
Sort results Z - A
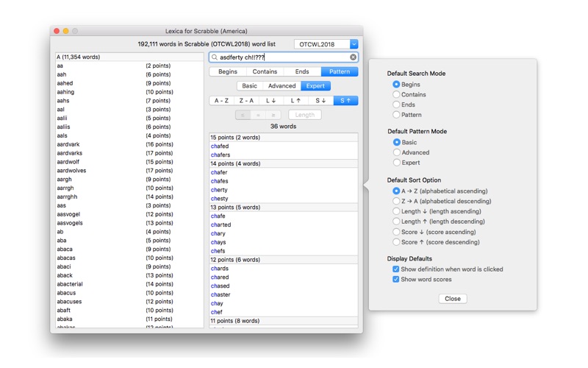246,101
